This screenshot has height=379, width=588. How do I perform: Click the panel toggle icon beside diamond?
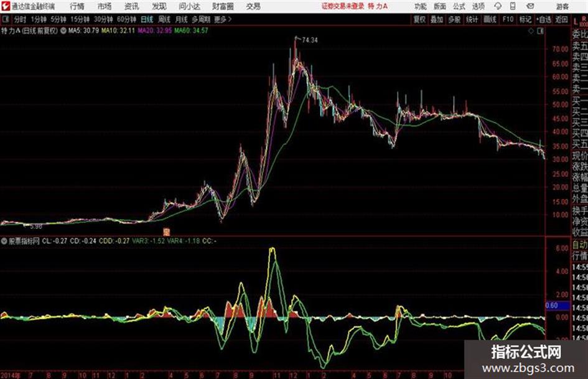540,31
